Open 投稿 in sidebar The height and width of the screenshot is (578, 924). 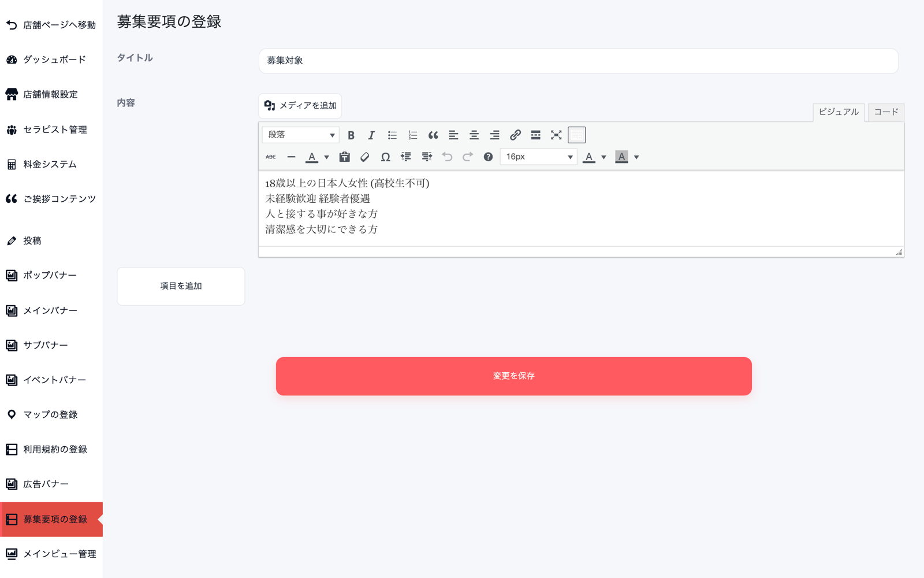[x=51, y=240]
